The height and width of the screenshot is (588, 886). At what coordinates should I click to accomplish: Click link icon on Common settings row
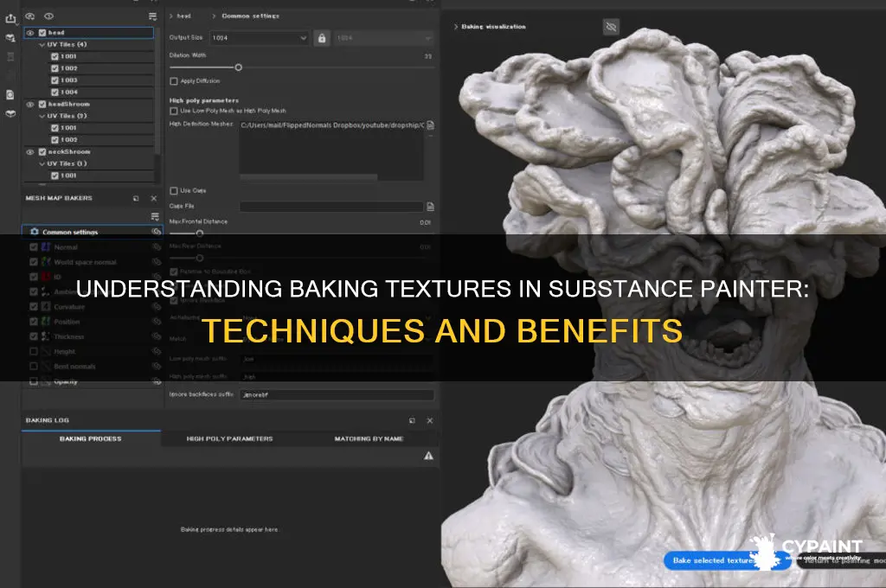(x=157, y=232)
